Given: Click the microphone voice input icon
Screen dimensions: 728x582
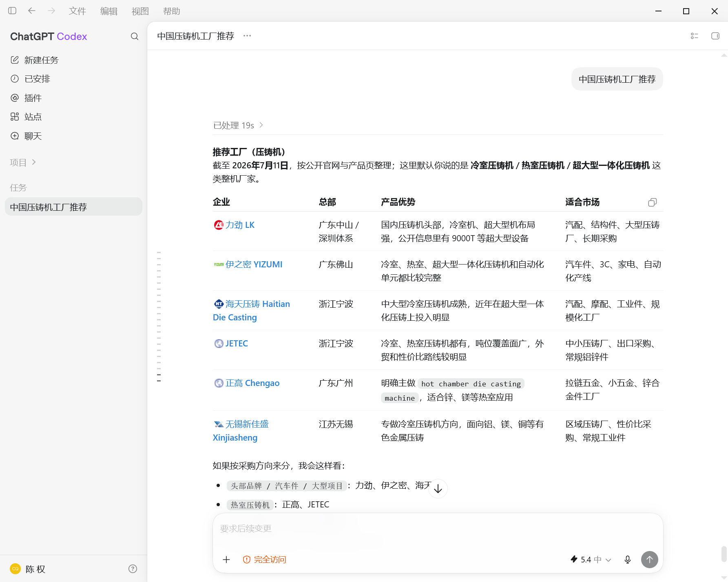Looking at the screenshot, I should pos(628,560).
